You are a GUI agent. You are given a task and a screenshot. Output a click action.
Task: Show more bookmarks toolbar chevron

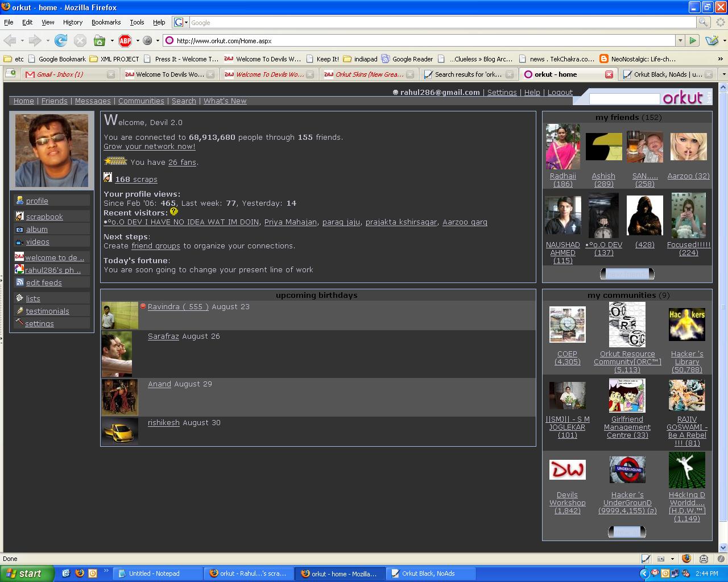721,59
